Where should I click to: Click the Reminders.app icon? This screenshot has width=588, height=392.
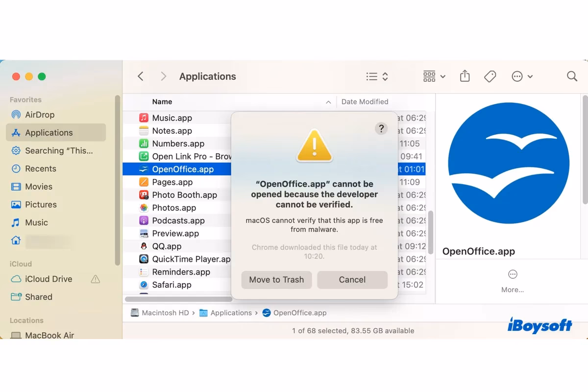(x=144, y=272)
